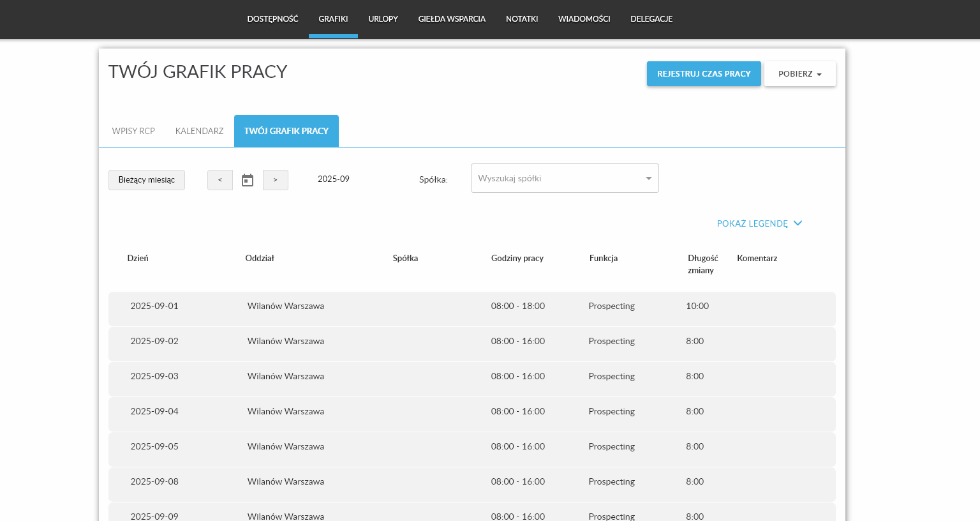Go to Wiadomości section

[584, 19]
